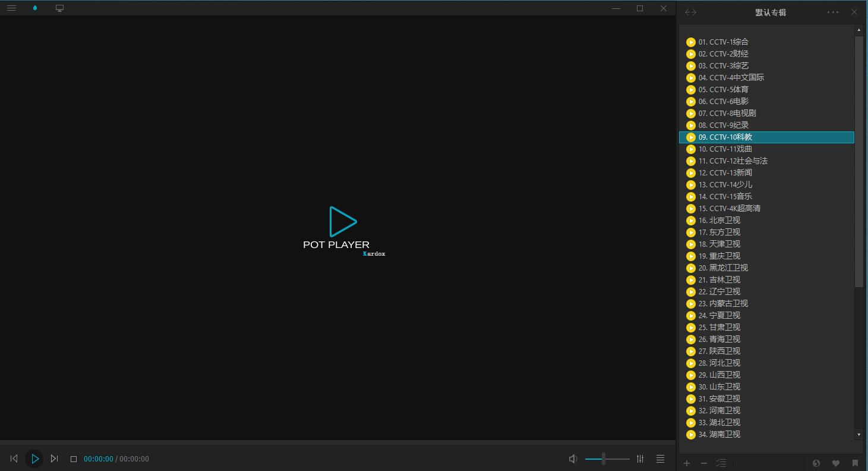Select channel 17. 东方卫视
Viewport: 868px width, 471px height.
coord(766,232)
